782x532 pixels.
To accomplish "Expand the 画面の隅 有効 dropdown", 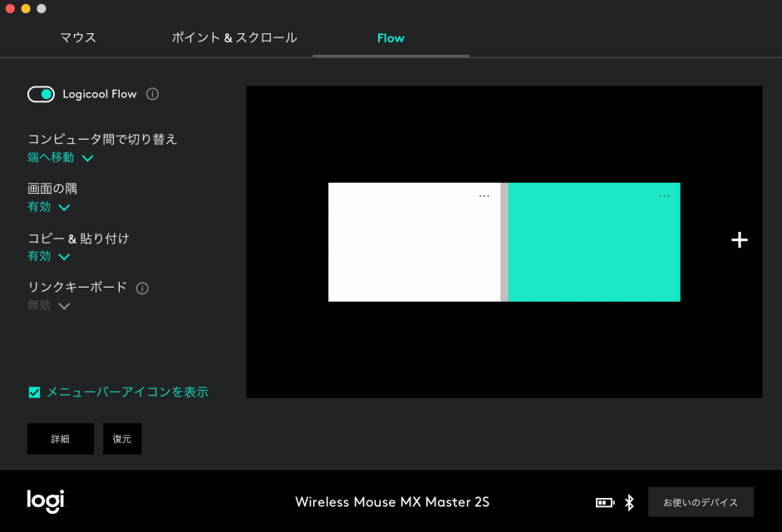I will tap(48, 207).
